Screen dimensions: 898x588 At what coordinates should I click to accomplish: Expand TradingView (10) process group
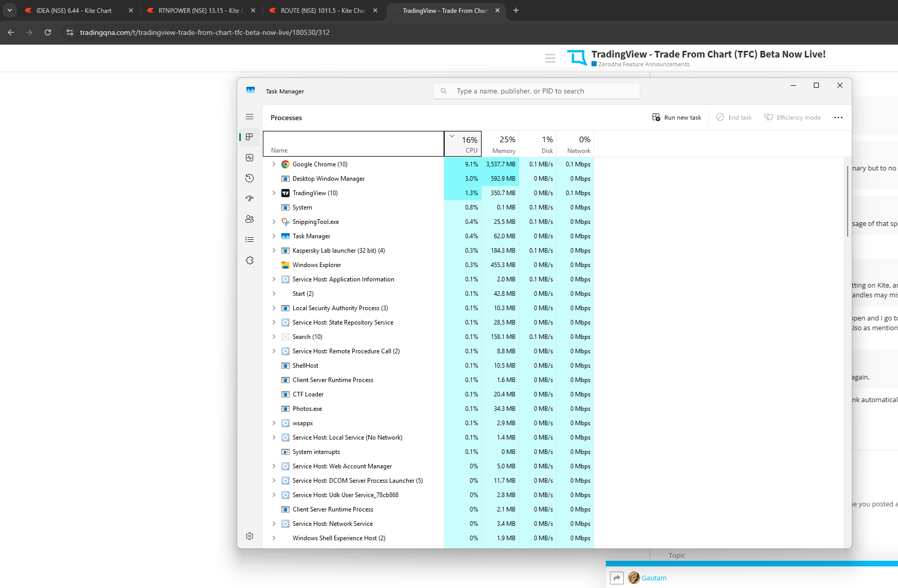(274, 193)
